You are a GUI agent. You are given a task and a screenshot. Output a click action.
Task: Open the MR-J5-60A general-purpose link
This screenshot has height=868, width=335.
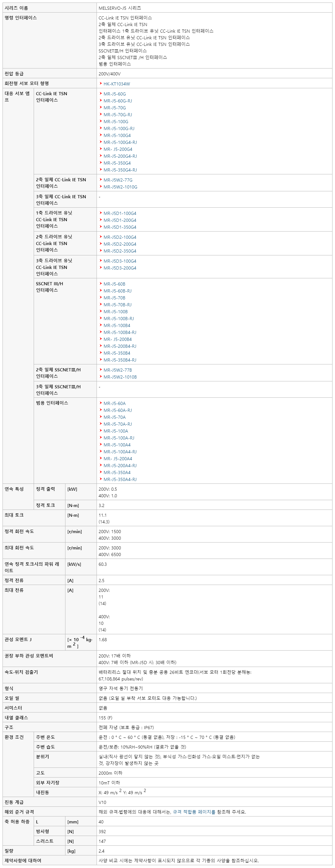[x=114, y=403]
